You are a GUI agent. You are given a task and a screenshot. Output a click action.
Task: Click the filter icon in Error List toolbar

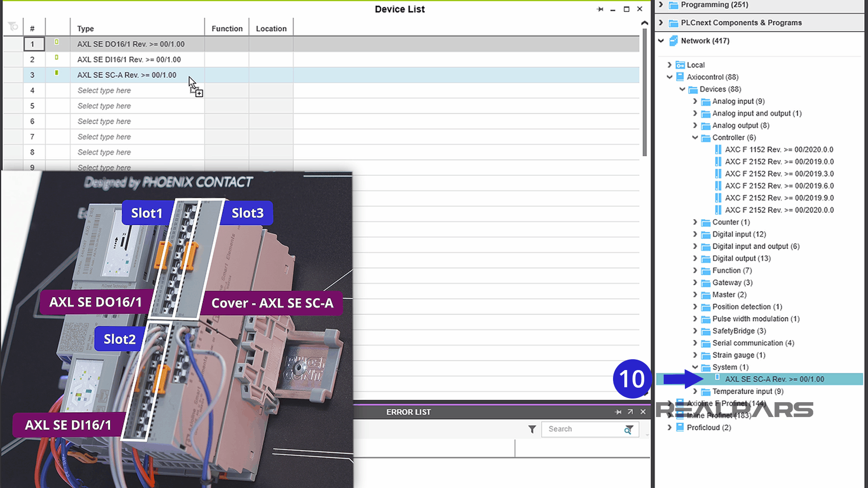coord(532,429)
